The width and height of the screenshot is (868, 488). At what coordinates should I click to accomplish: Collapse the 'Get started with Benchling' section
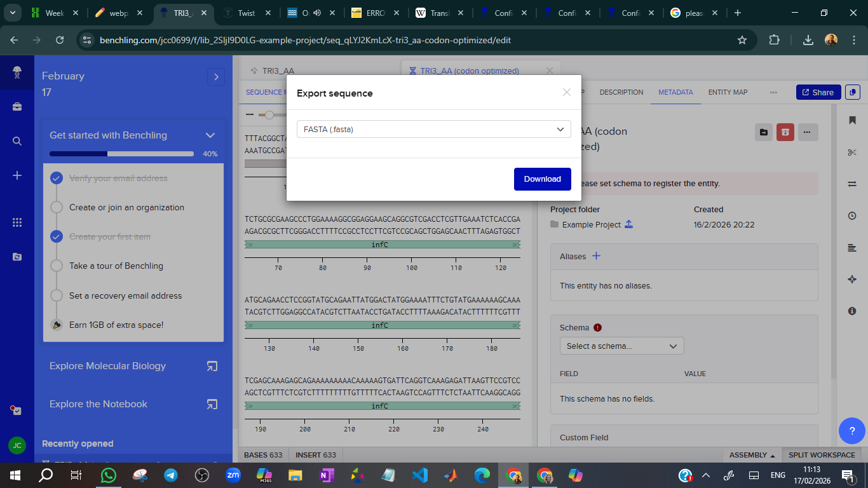[x=210, y=135]
